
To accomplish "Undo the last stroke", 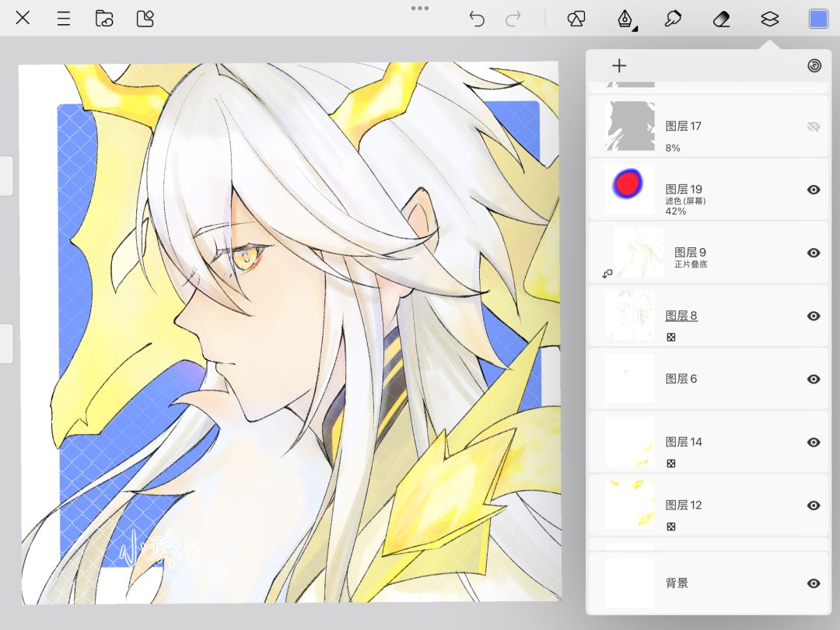I will pos(476,19).
